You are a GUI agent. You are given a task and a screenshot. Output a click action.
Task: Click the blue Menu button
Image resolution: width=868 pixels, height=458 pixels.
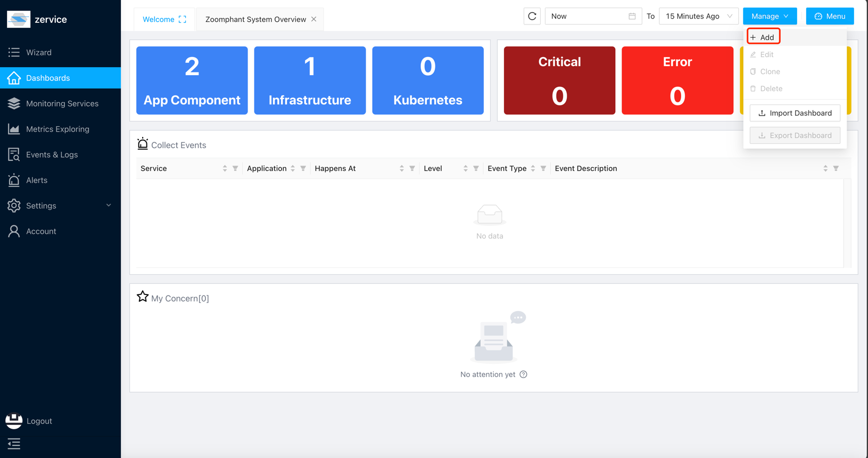(x=830, y=17)
